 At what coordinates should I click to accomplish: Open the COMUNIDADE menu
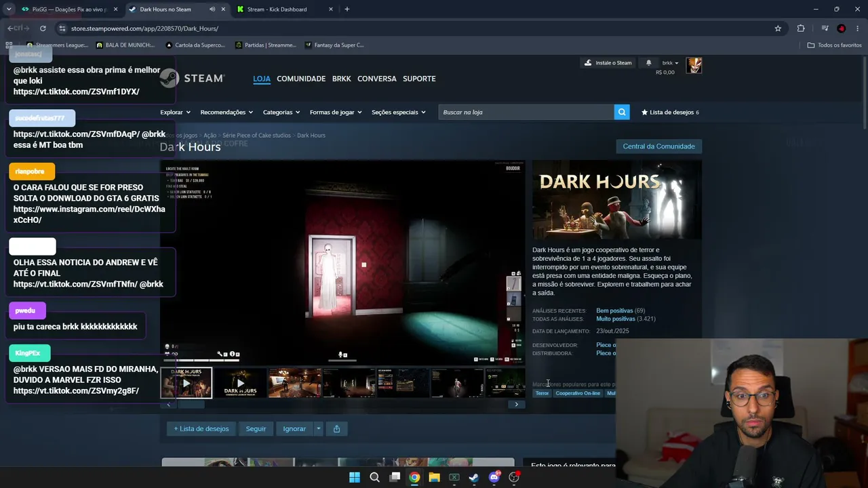click(x=301, y=79)
